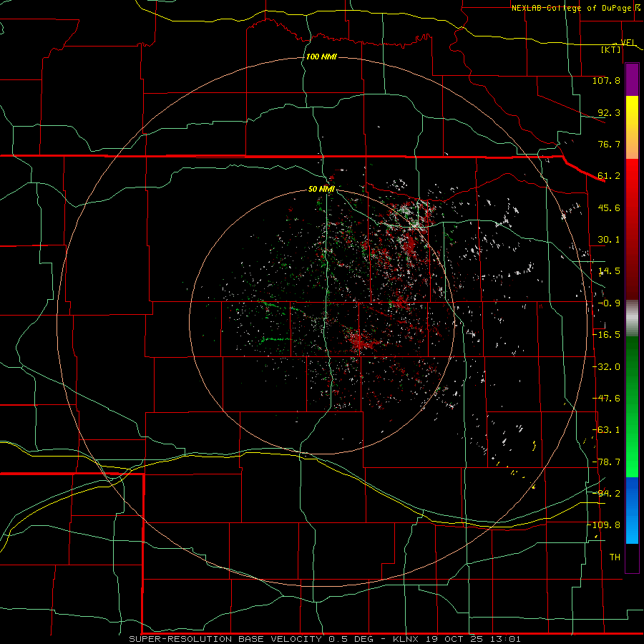Select the 107.8 knot scale value

click(606, 80)
